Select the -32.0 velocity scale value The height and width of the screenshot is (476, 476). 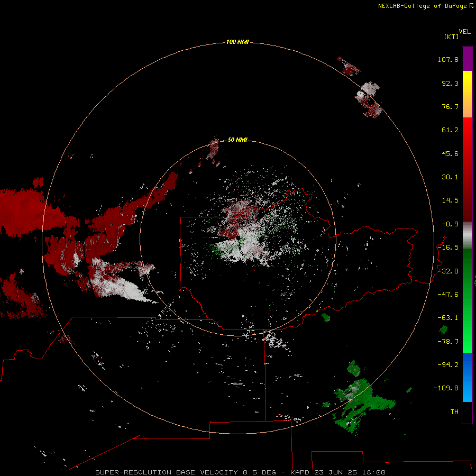click(x=448, y=271)
